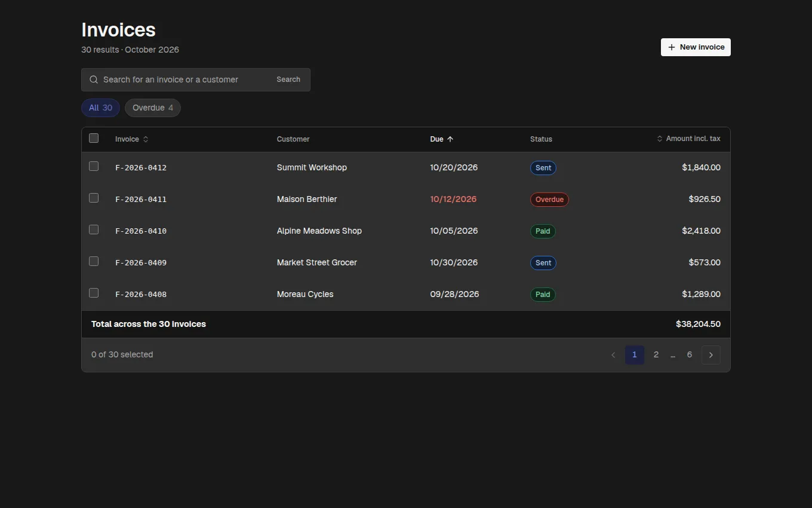Click customer Moreau Cycles

[x=305, y=294]
